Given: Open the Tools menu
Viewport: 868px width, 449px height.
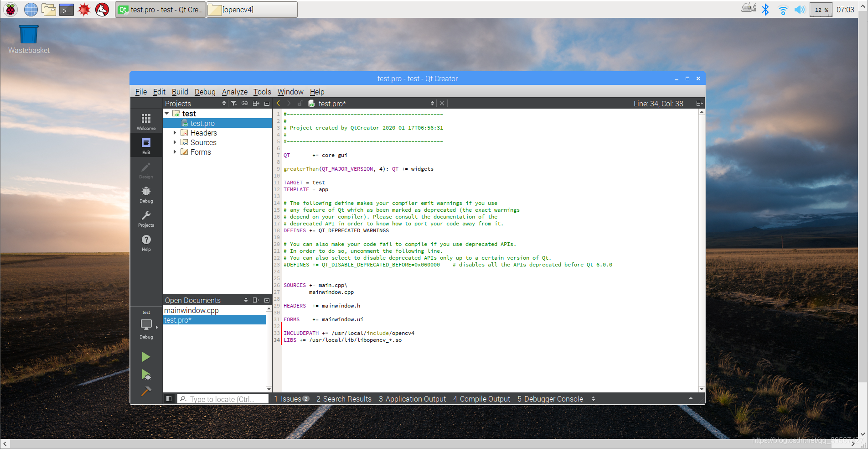Looking at the screenshot, I should 262,92.
